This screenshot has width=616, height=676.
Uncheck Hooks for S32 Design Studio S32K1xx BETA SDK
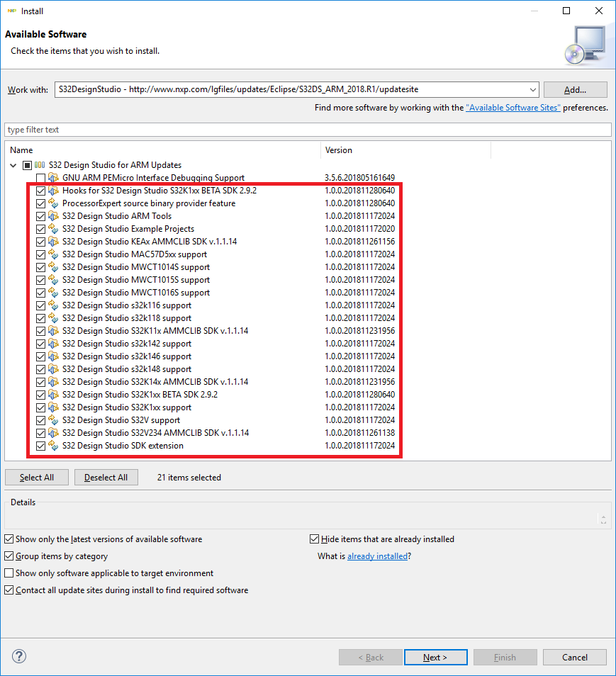point(40,191)
